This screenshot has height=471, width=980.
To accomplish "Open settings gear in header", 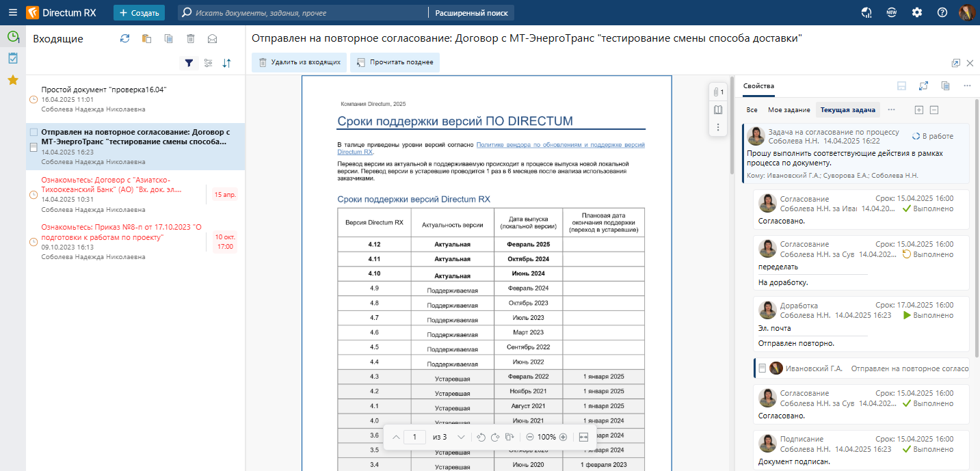I will coord(917,12).
